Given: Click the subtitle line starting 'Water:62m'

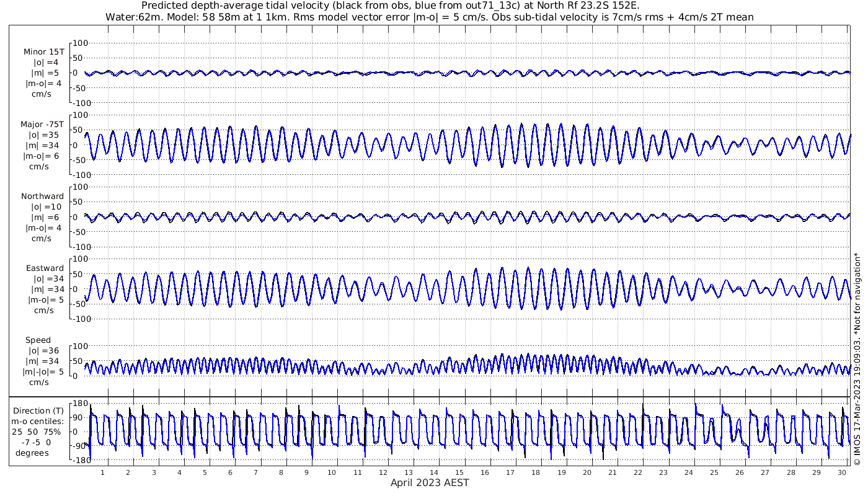Looking at the screenshot, I should point(429,17).
